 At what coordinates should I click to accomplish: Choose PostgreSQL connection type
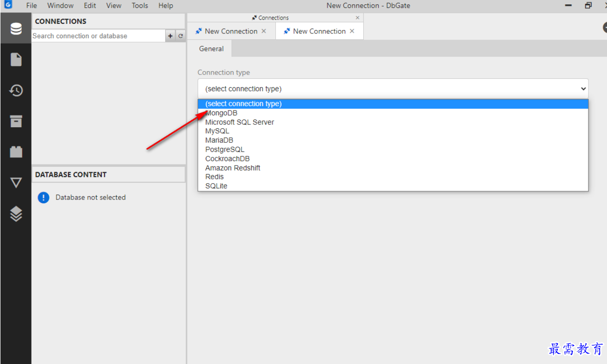[x=393, y=149]
